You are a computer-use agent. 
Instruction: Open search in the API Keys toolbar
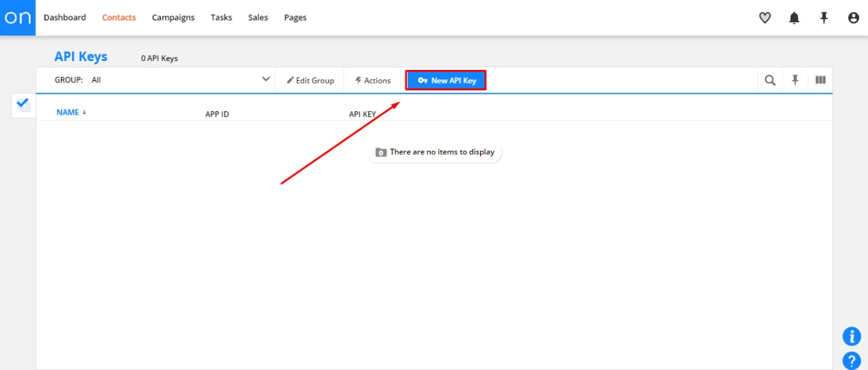click(770, 80)
